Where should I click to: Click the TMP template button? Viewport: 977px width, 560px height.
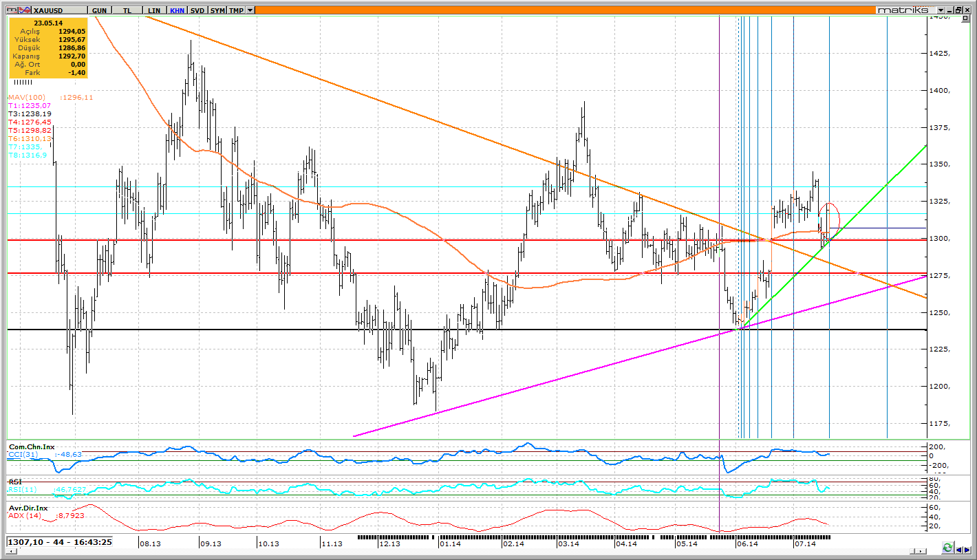pyautogui.click(x=236, y=10)
